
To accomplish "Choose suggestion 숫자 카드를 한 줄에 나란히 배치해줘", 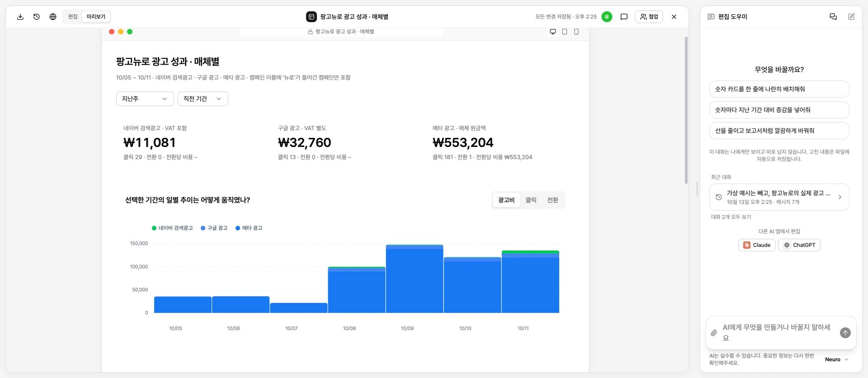I will (x=779, y=89).
